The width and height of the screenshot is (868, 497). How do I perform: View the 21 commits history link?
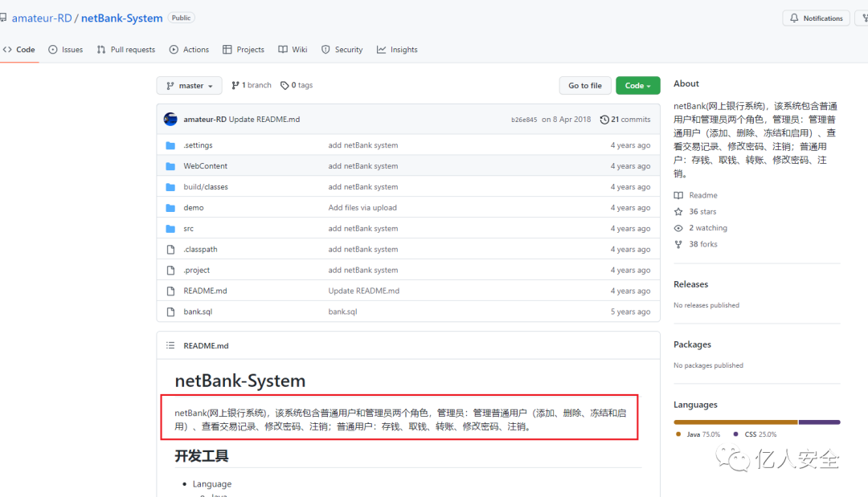coord(625,120)
